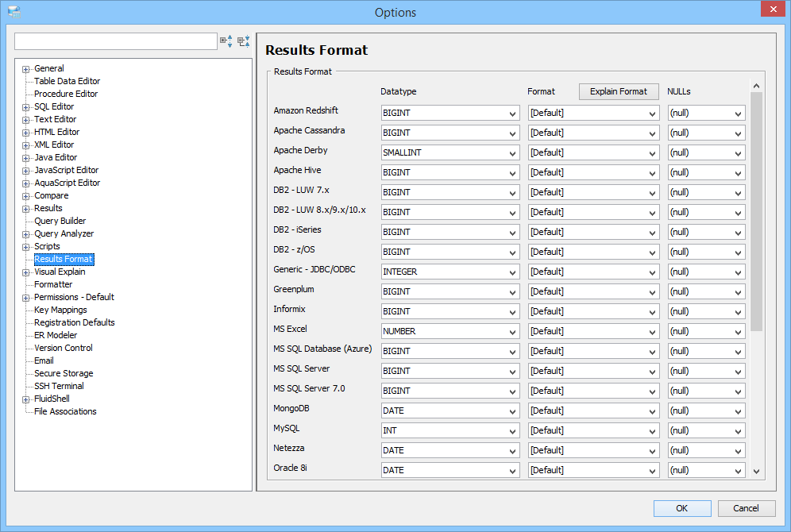791x532 pixels.
Task: Open Version Control options
Action: click(x=64, y=348)
